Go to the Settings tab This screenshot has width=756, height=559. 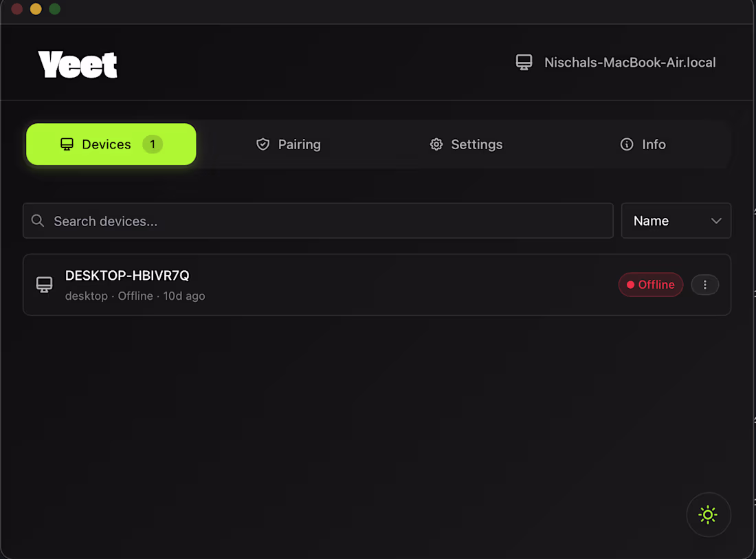[x=466, y=144]
